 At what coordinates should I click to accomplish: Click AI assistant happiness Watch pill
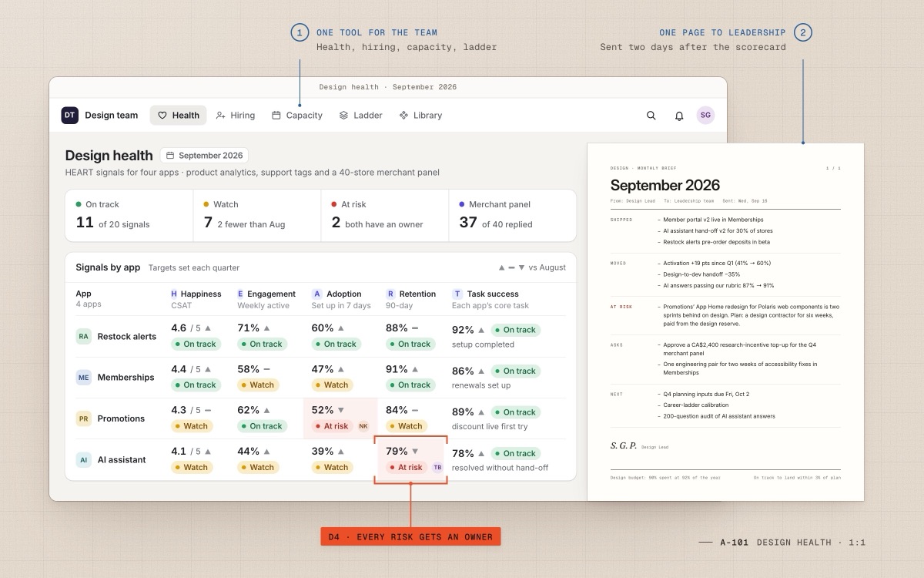[x=192, y=467]
